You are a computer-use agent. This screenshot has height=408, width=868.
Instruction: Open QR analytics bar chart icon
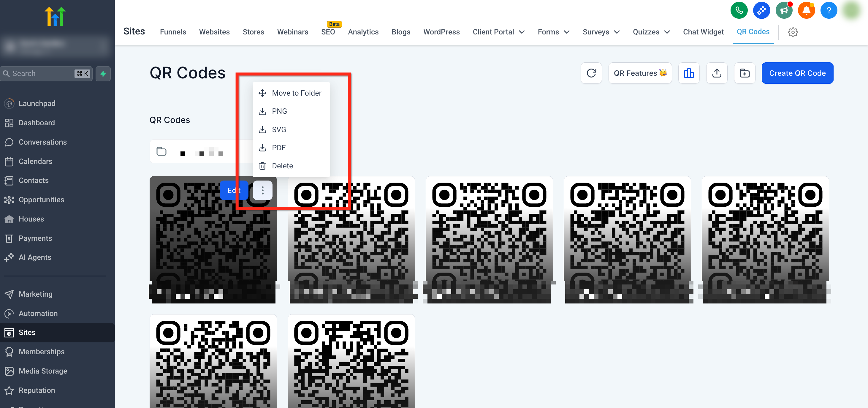click(689, 73)
